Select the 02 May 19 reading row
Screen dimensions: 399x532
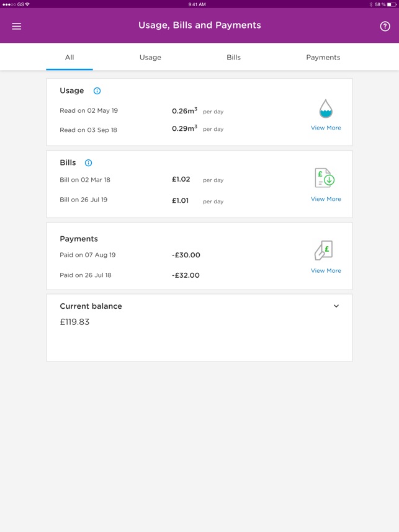[89, 111]
